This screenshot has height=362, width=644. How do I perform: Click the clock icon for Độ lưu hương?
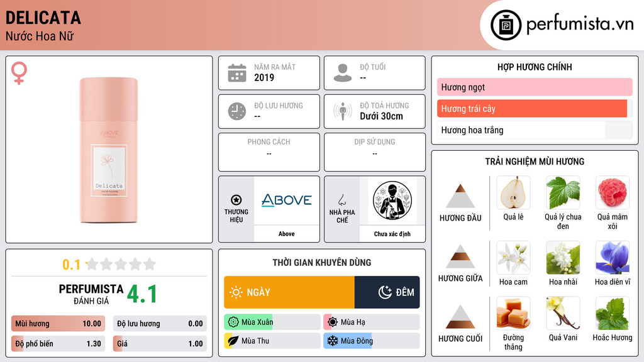237,111
